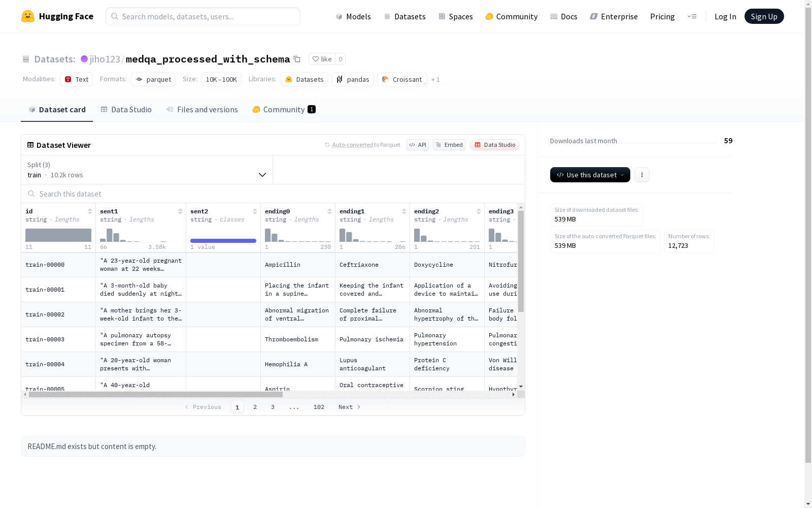Sort the id column using its arrows
Viewport: 812px width, 508px height.
click(x=90, y=211)
